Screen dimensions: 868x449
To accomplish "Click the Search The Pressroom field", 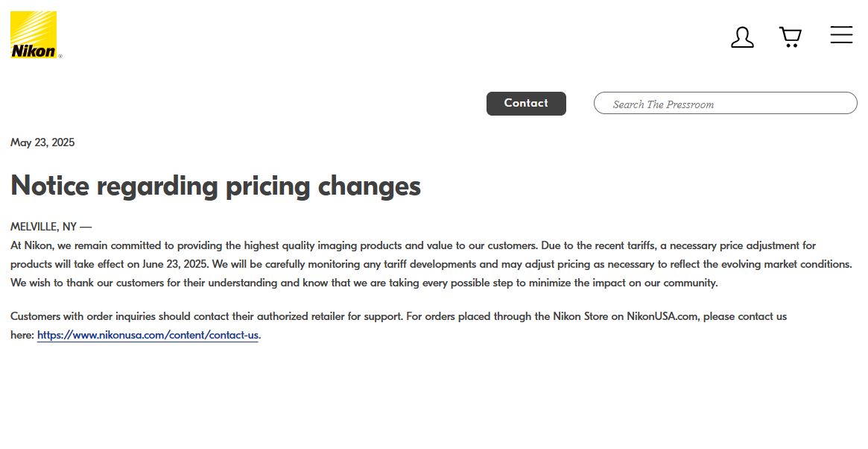I will 724,103.
